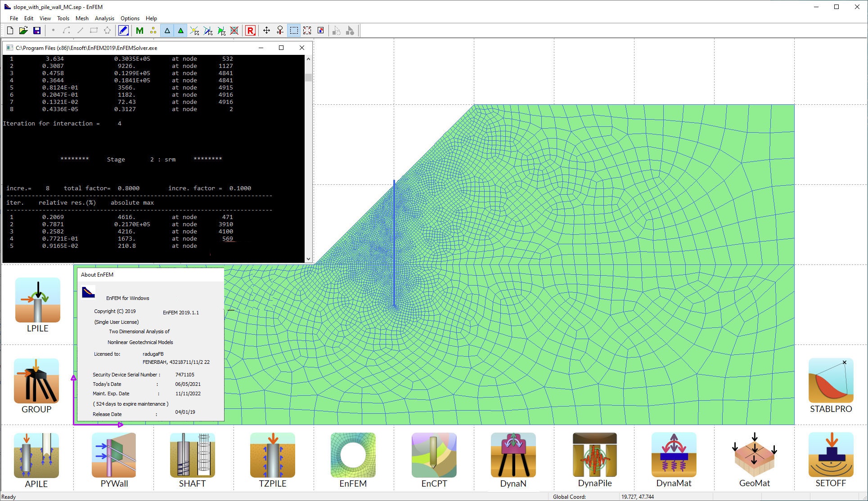The width and height of the screenshot is (868, 501).
Task: Click the DynaPile program icon
Action: (x=595, y=455)
